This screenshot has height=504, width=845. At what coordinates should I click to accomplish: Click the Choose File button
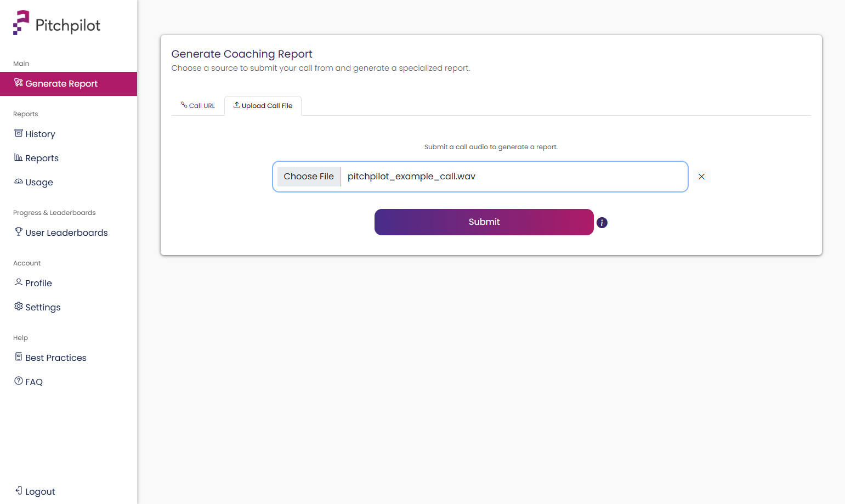coord(309,177)
